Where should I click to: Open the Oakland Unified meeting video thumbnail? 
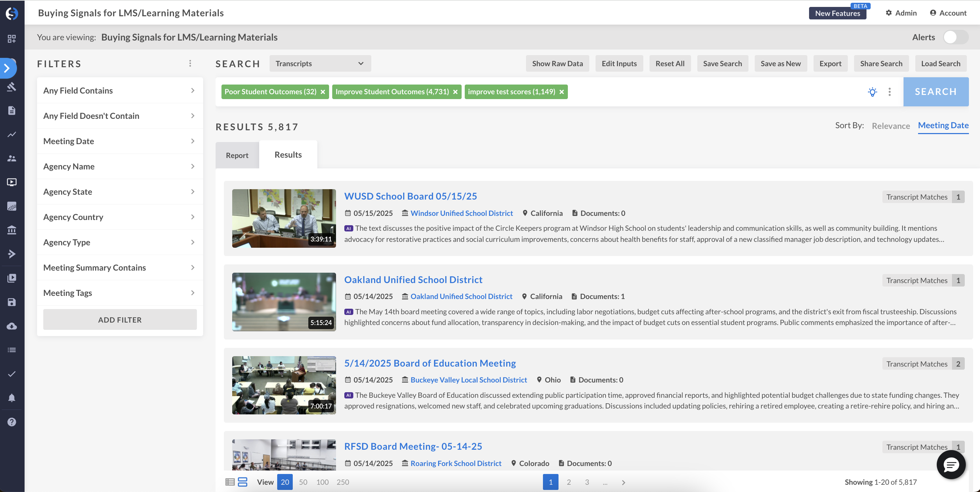pos(284,301)
